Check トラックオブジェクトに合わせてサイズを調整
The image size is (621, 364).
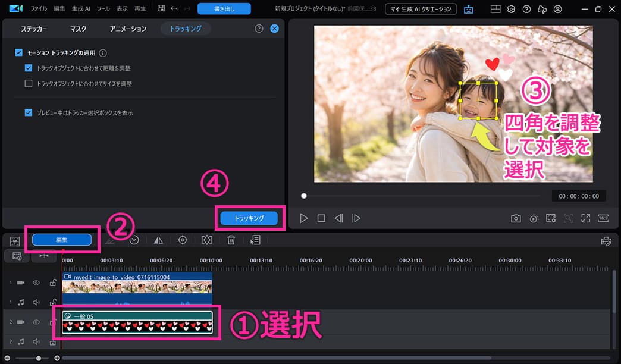(29, 84)
